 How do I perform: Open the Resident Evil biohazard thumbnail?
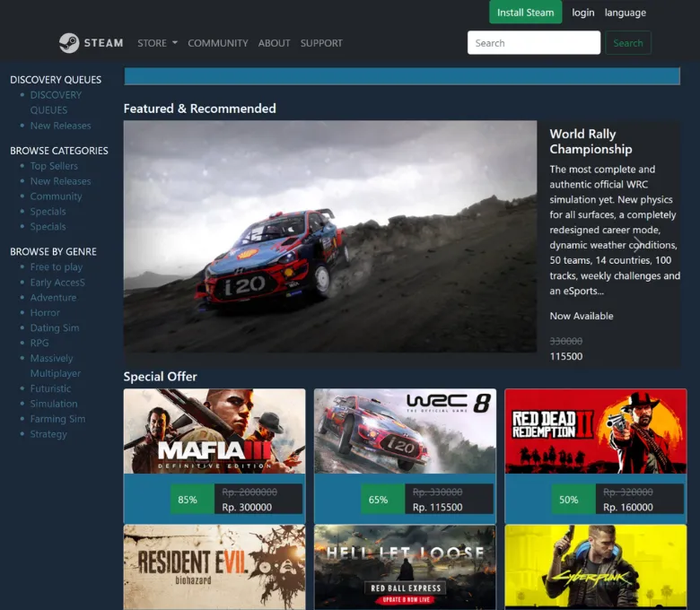214,567
